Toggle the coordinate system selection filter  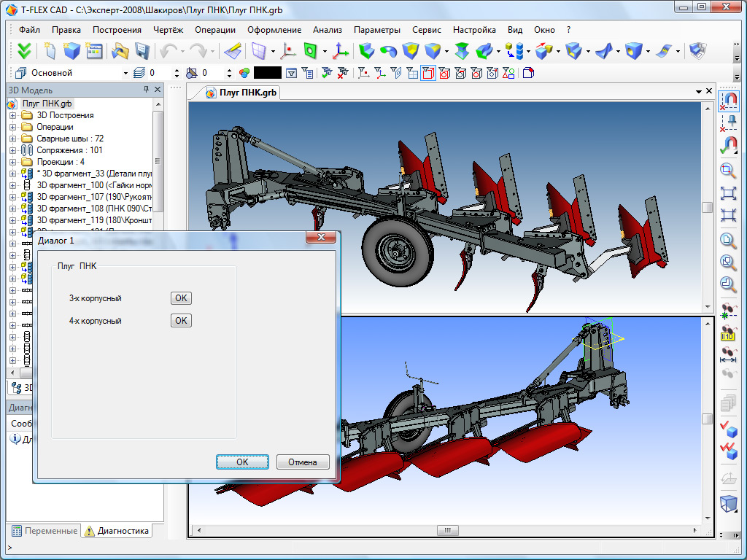tap(379, 73)
